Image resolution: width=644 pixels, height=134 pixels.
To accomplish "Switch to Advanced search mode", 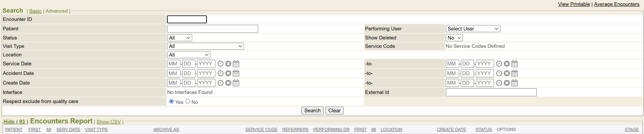I will [57, 11].
